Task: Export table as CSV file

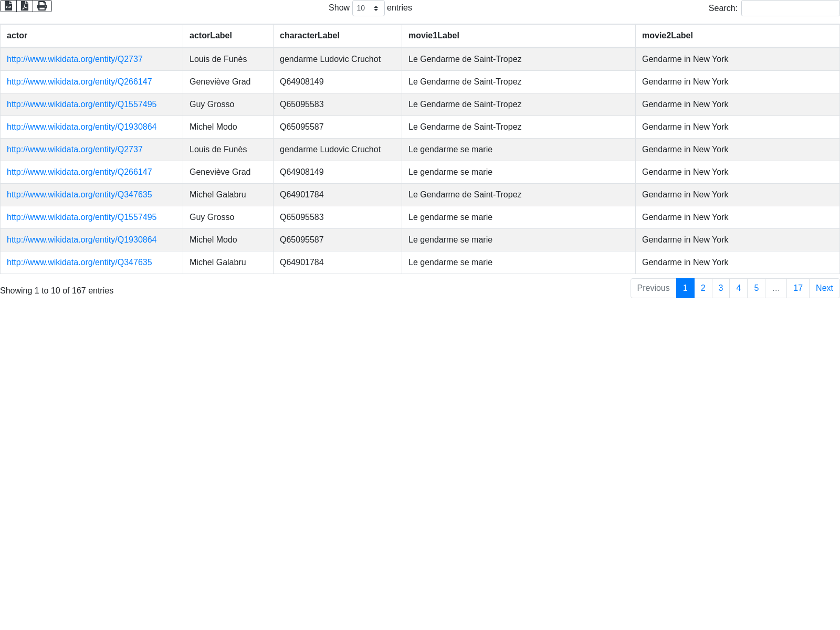Action: [x=8, y=6]
